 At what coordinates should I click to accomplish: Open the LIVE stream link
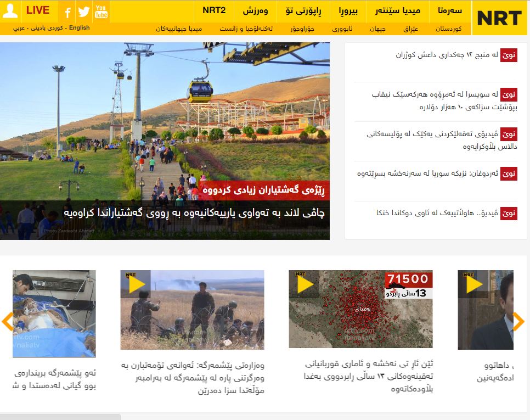click(37, 10)
